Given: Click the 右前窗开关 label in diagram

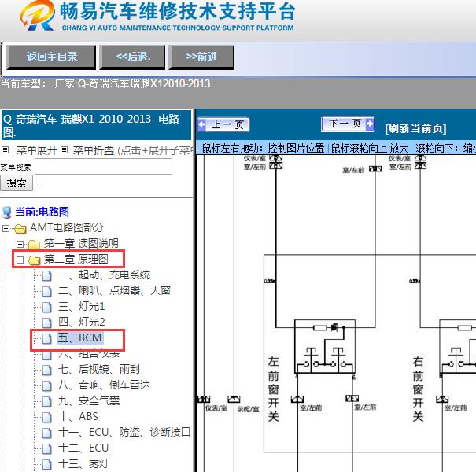Looking at the screenshot, I should [418, 389].
